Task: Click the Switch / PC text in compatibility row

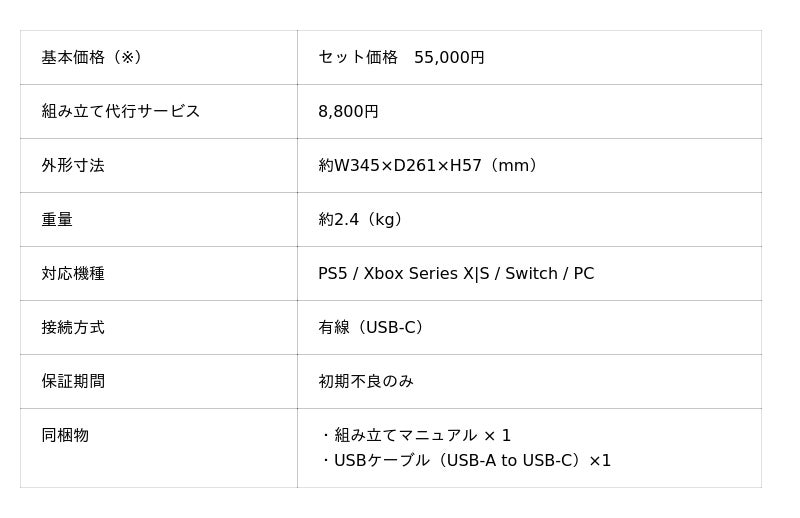Action: pos(549,274)
